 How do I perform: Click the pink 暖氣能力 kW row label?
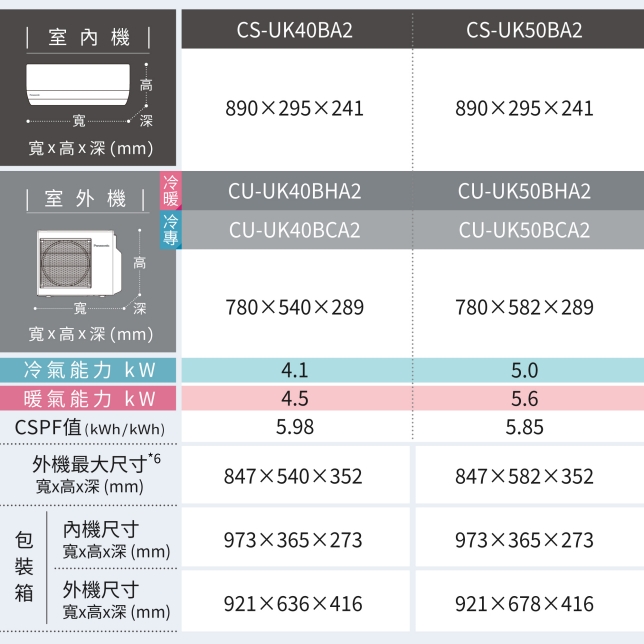pos(89,399)
